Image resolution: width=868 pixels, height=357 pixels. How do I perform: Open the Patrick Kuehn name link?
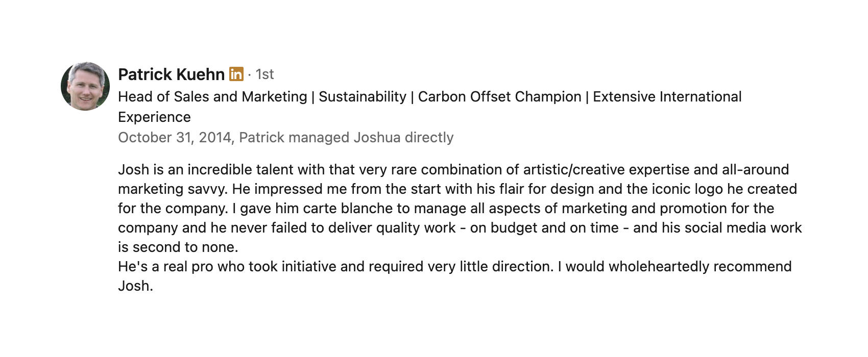(171, 74)
